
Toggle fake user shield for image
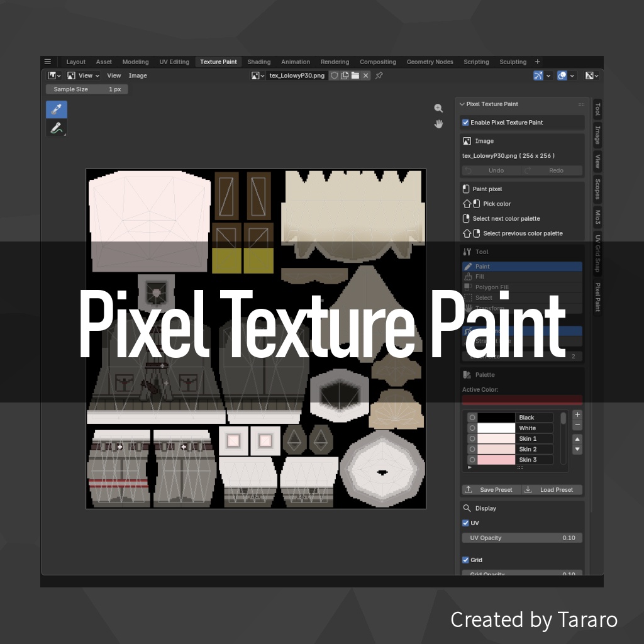335,75
